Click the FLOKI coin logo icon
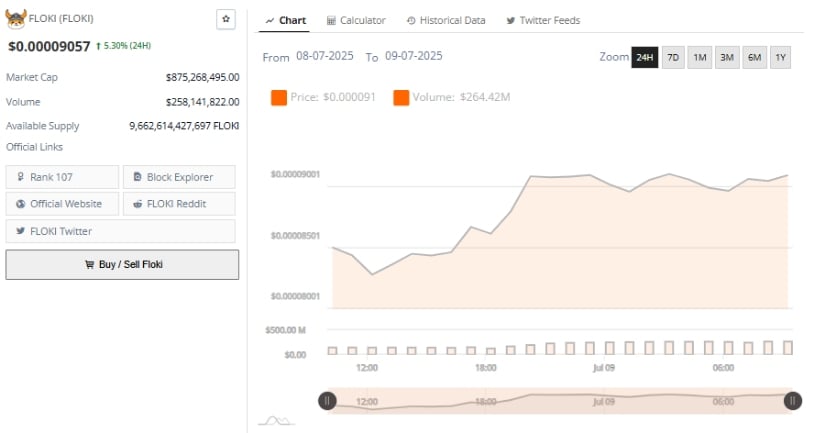 click(x=16, y=19)
